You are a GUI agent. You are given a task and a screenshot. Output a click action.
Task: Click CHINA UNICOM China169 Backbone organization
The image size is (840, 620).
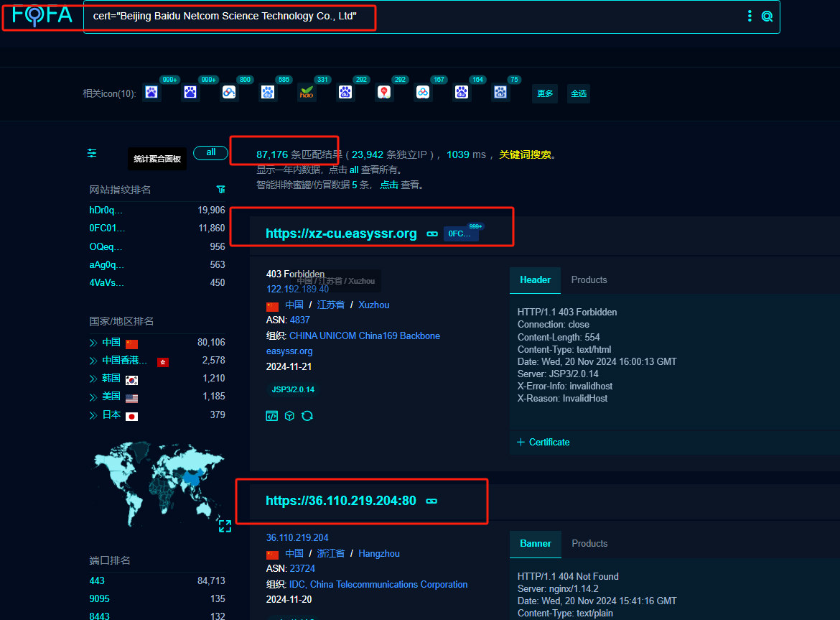[x=365, y=336]
